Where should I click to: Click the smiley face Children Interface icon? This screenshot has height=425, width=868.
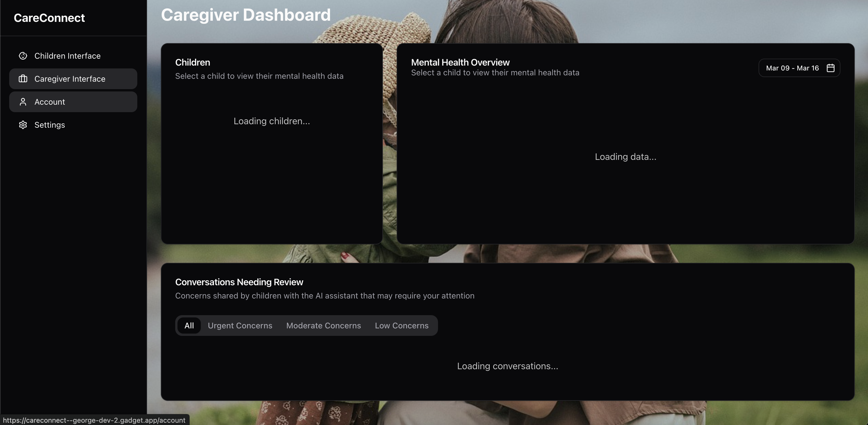tap(23, 56)
